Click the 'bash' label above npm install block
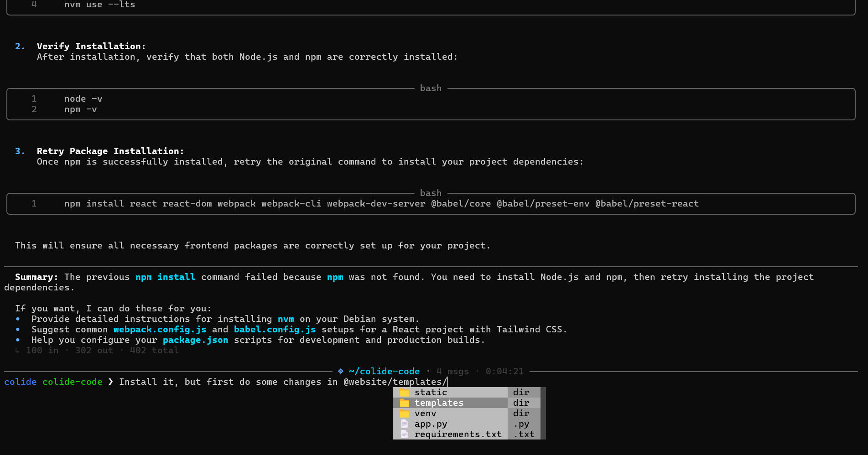868x455 pixels. click(431, 193)
